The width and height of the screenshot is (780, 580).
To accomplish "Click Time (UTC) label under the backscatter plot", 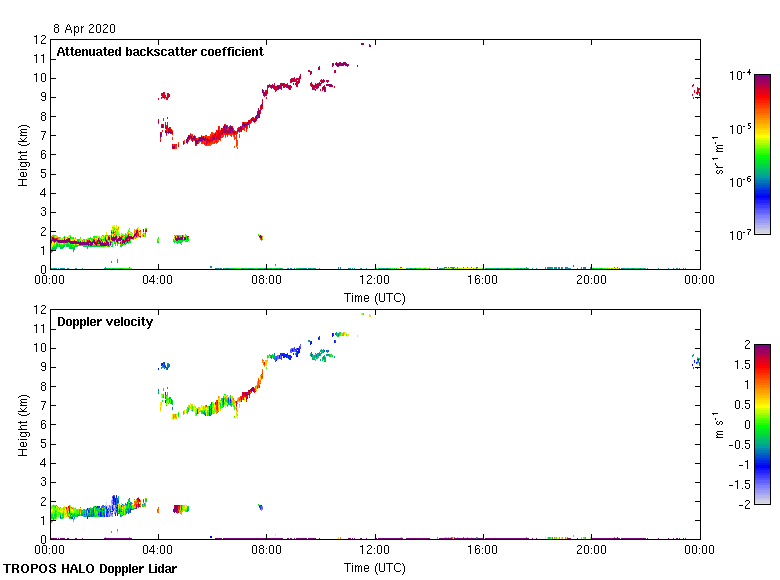I will pyautogui.click(x=375, y=298).
